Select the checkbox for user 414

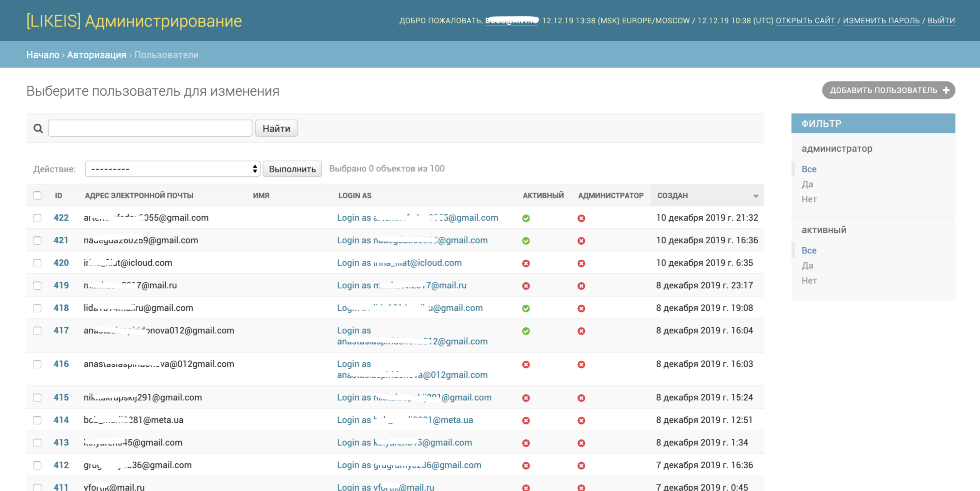pyautogui.click(x=37, y=420)
